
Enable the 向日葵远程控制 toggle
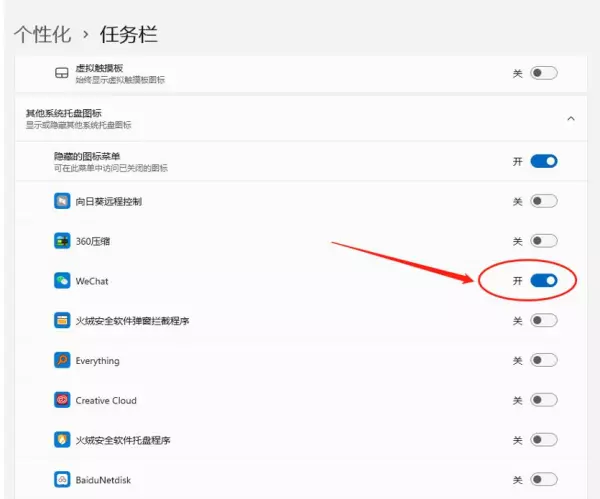pos(544,201)
